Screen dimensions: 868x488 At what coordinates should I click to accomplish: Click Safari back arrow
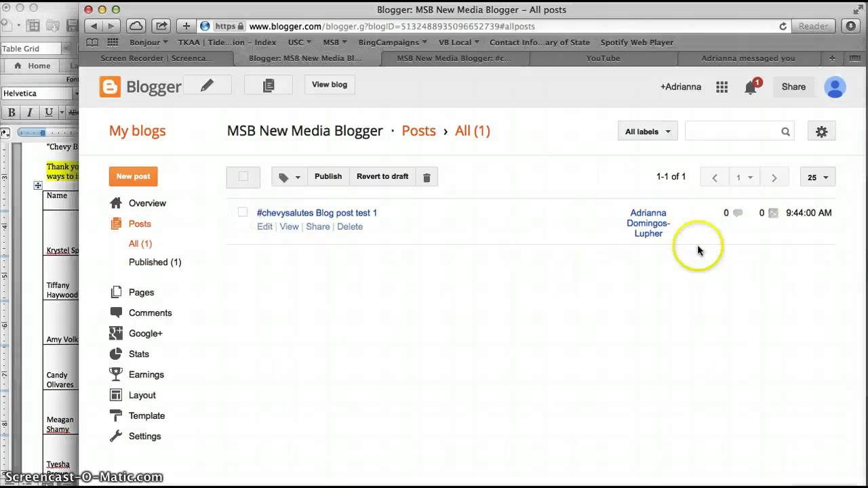point(94,26)
